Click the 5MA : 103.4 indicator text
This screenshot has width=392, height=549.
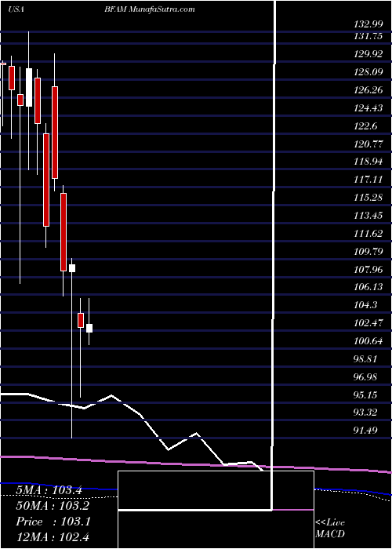(x=49, y=490)
